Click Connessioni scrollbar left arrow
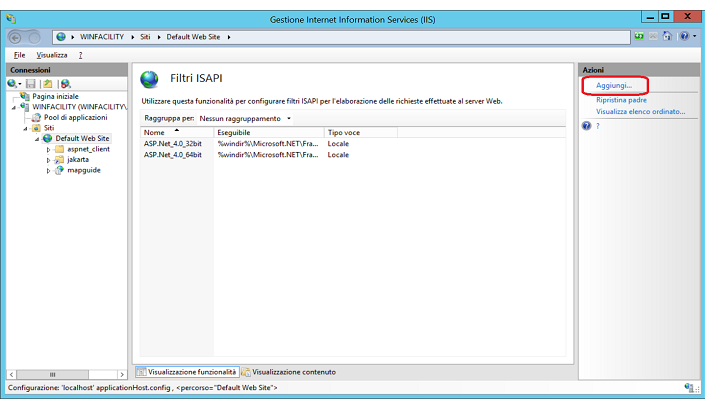The image size is (705, 399). (12, 374)
